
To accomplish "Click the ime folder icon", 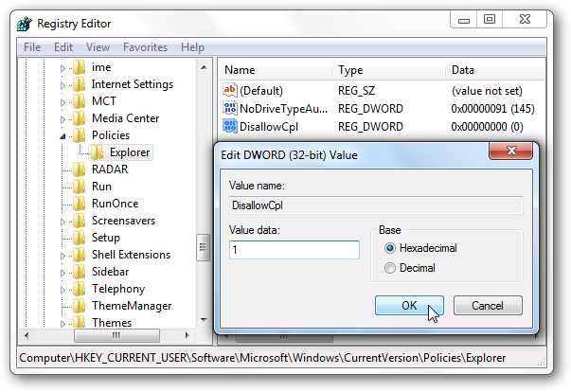I will (79, 67).
